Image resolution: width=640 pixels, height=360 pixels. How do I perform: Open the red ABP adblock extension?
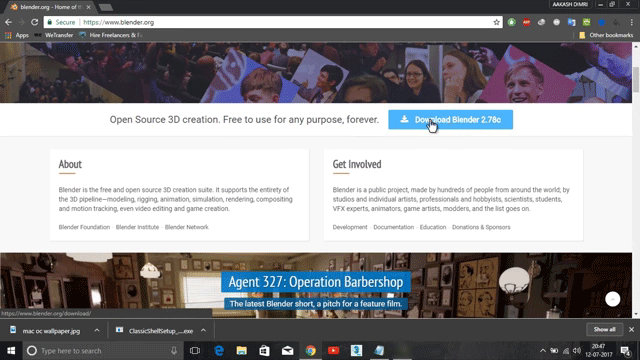pyautogui.click(x=527, y=22)
